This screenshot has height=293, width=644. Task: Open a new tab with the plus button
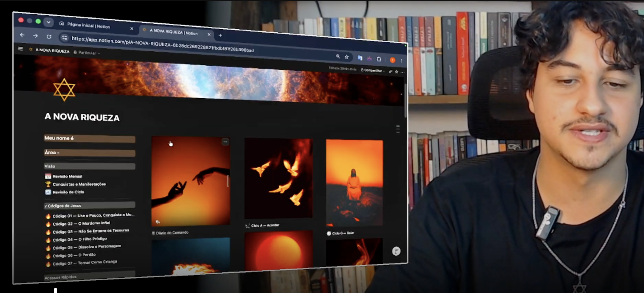220,35
